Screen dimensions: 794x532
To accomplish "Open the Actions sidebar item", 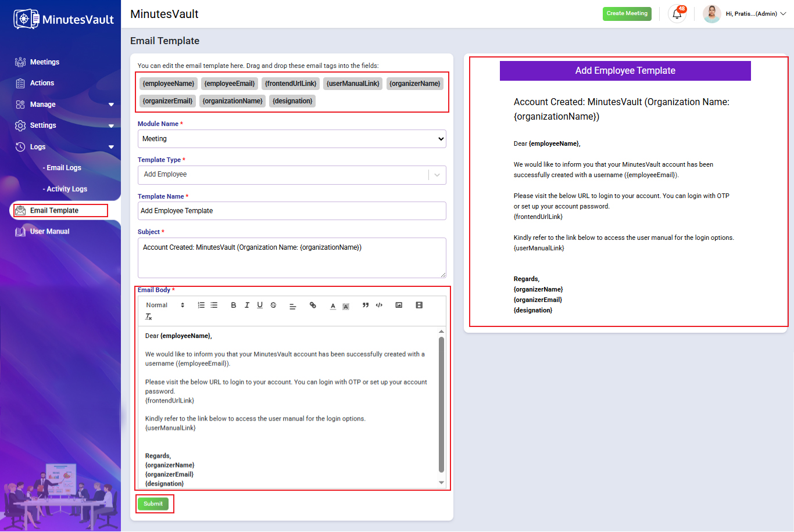I will 42,83.
